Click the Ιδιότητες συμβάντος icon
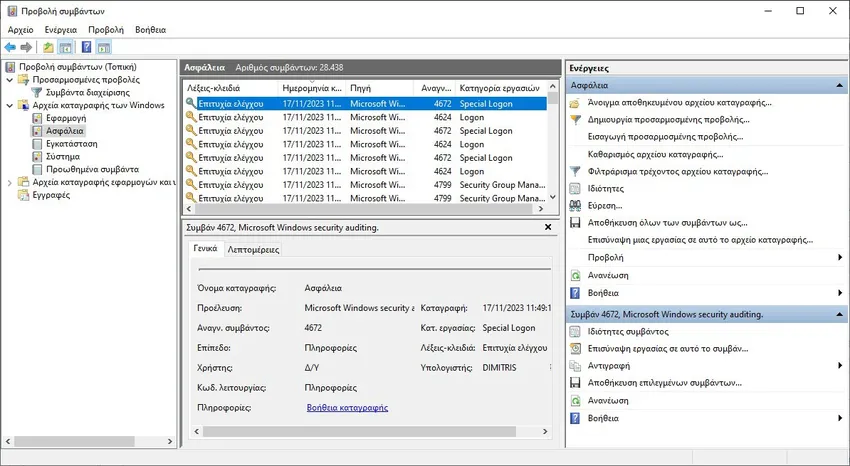This screenshot has height=466, width=850. click(575, 332)
